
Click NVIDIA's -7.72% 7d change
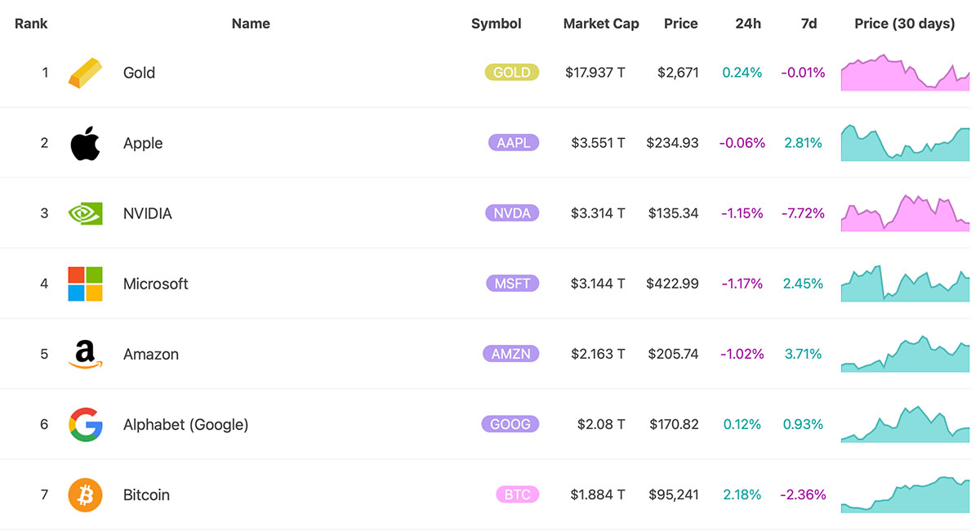click(x=803, y=213)
